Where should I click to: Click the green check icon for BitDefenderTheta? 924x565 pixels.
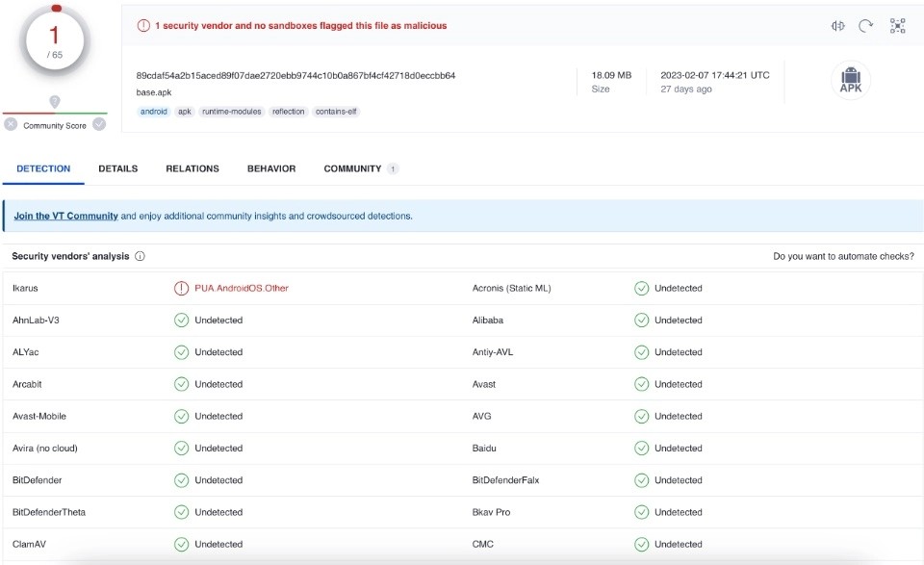pyautogui.click(x=181, y=512)
